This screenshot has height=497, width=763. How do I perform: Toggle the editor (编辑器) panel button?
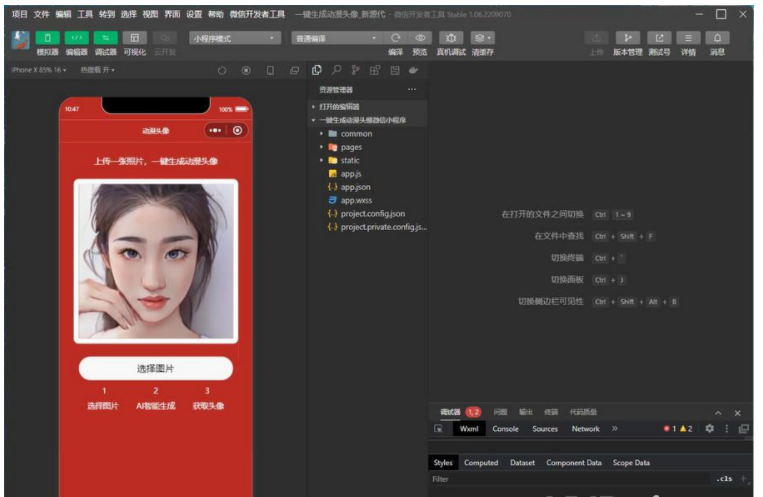(77, 38)
